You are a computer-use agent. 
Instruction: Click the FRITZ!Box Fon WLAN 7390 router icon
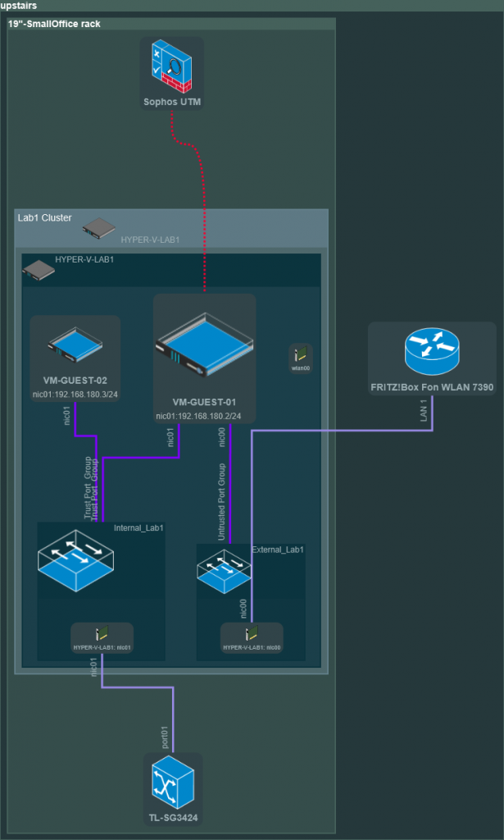432,352
